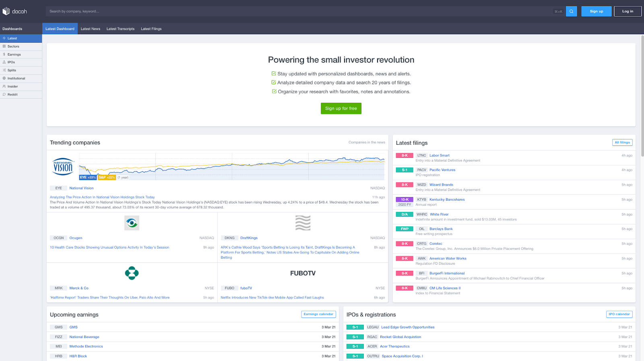Click the FWP badge for Barclays Bank
The height and width of the screenshot is (361, 644).
405,229
